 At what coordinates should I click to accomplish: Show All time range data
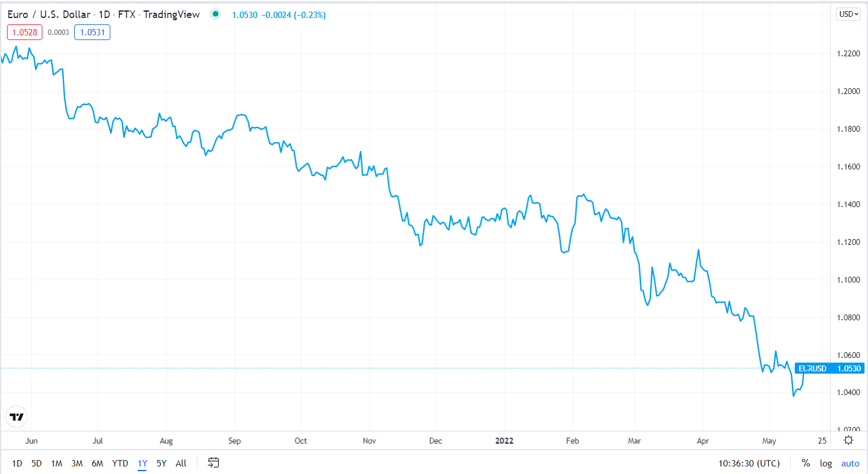coord(181,463)
